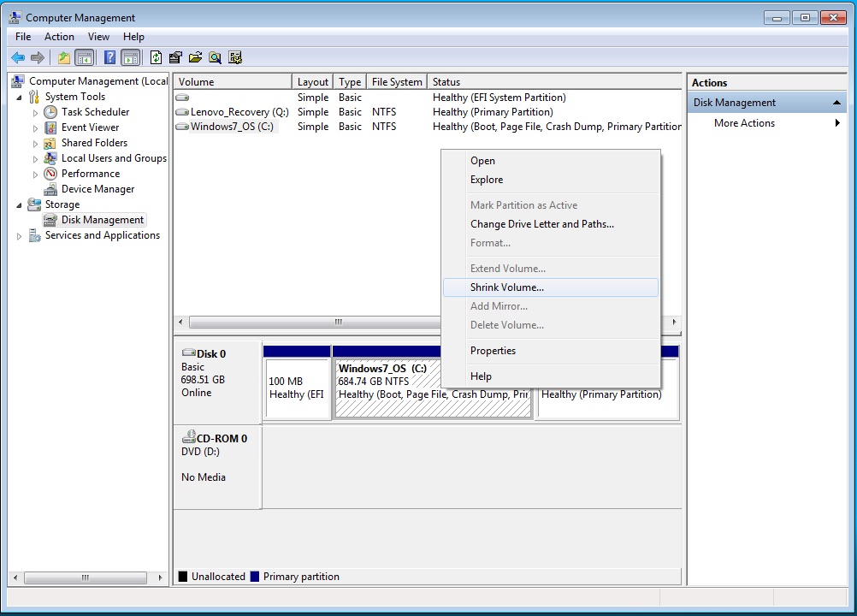Select the Storage tree node
857x616 pixels.
(x=62, y=204)
